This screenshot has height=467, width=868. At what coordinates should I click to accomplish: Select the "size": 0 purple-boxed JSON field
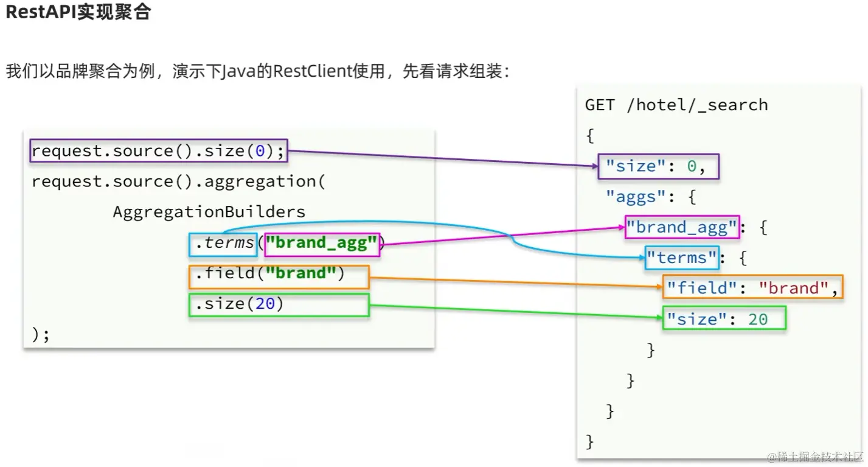[x=659, y=166]
